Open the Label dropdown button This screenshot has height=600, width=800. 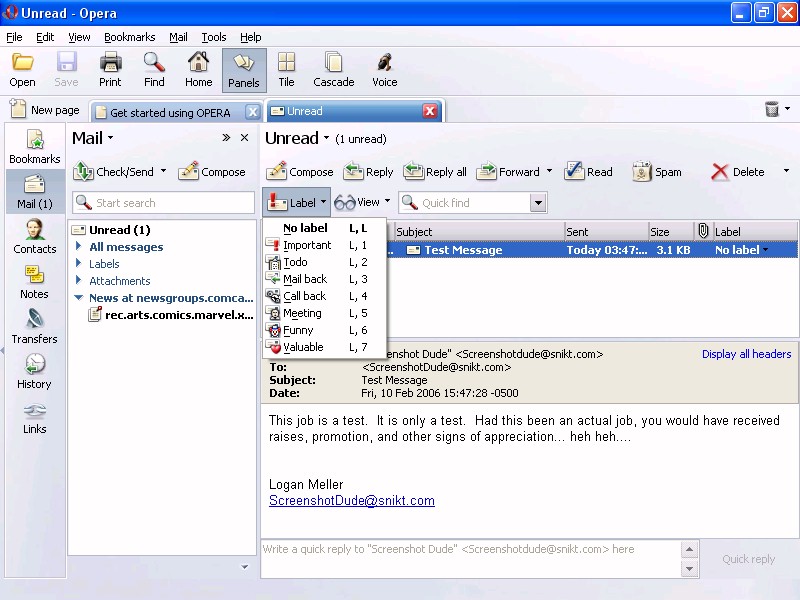[x=297, y=203]
